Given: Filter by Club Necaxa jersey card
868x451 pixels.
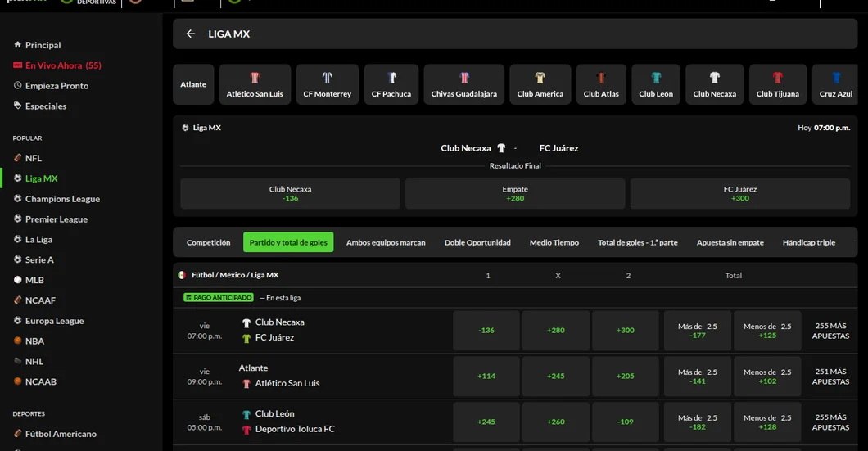Looking at the screenshot, I should click(x=715, y=84).
